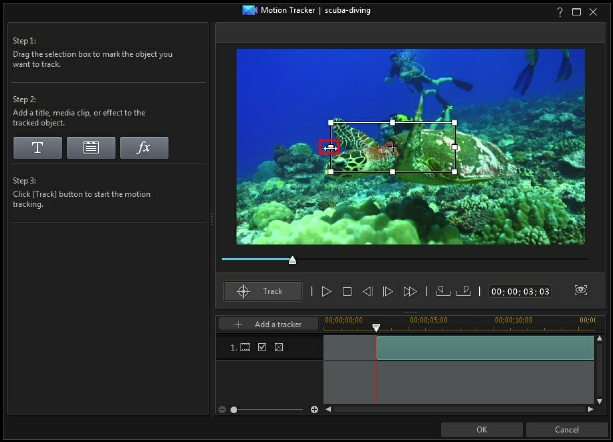Set the tracking mark-out point
Image resolution: width=613 pixels, height=442 pixels.
pyautogui.click(x=463, y=291)
